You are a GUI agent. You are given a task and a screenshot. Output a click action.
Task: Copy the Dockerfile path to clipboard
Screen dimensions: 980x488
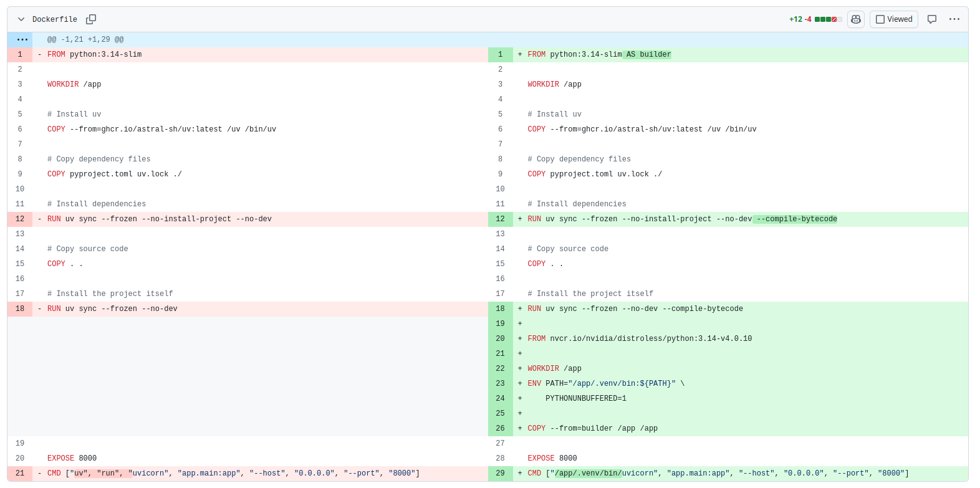tap(91, 19)
